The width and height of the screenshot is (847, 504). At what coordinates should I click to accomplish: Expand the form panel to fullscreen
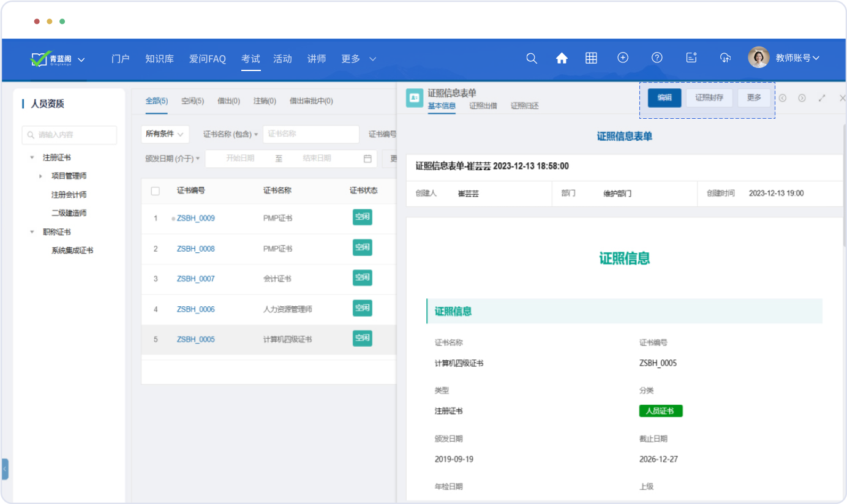coord(822,98)
